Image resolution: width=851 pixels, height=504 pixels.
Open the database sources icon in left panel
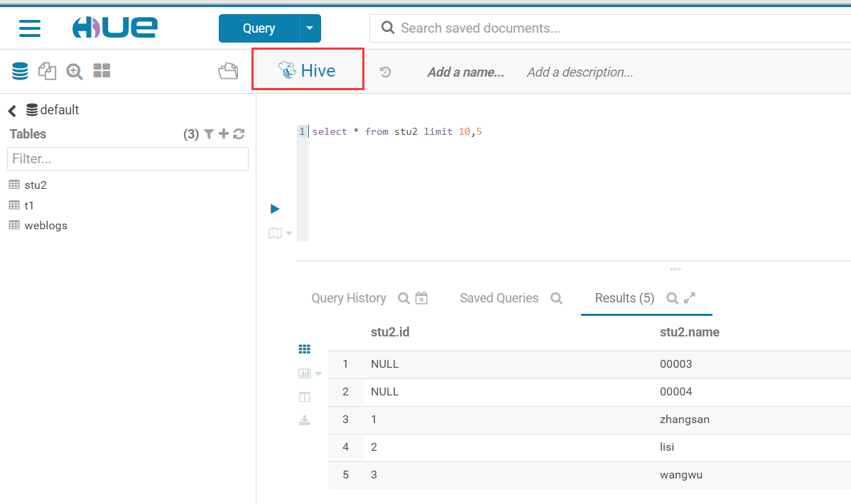20,71
